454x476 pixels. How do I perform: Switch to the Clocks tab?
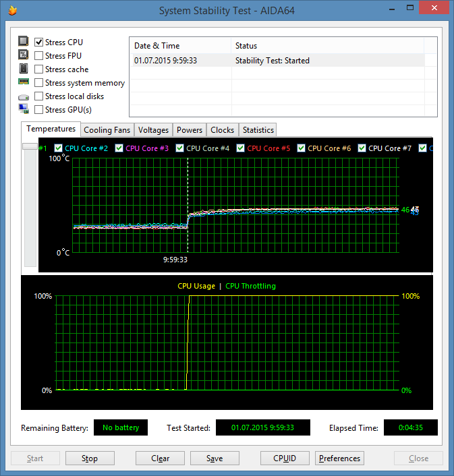[223, 130]
